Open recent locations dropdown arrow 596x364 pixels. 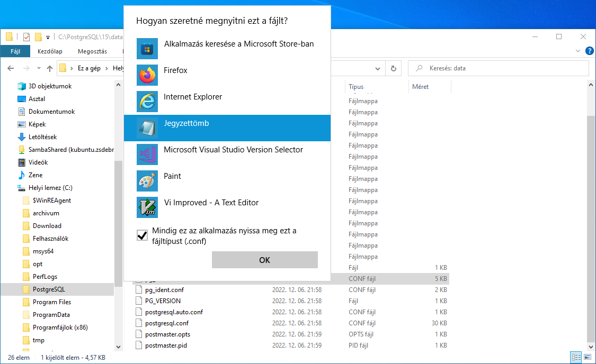point(39,68)
